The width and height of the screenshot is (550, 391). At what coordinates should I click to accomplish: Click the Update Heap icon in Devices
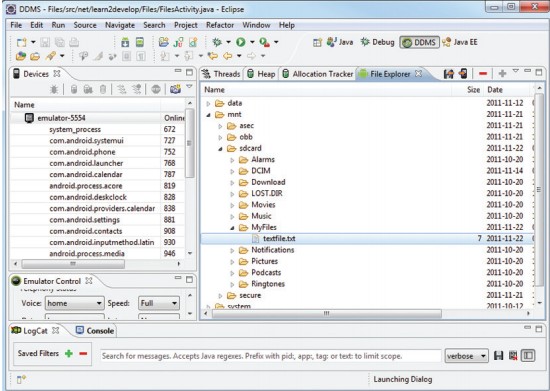74,89
